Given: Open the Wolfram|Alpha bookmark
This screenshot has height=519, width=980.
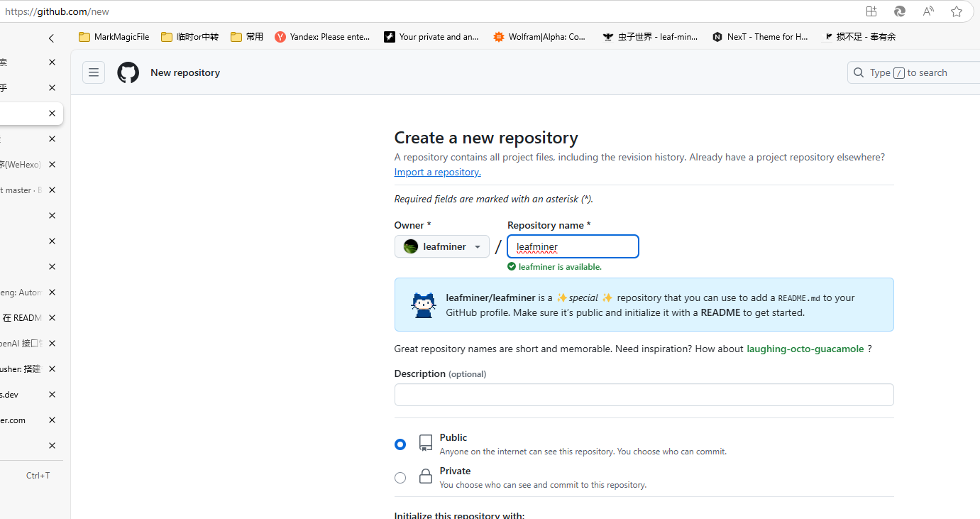Looking at the screenshot, I should click(x=540, y=37).
